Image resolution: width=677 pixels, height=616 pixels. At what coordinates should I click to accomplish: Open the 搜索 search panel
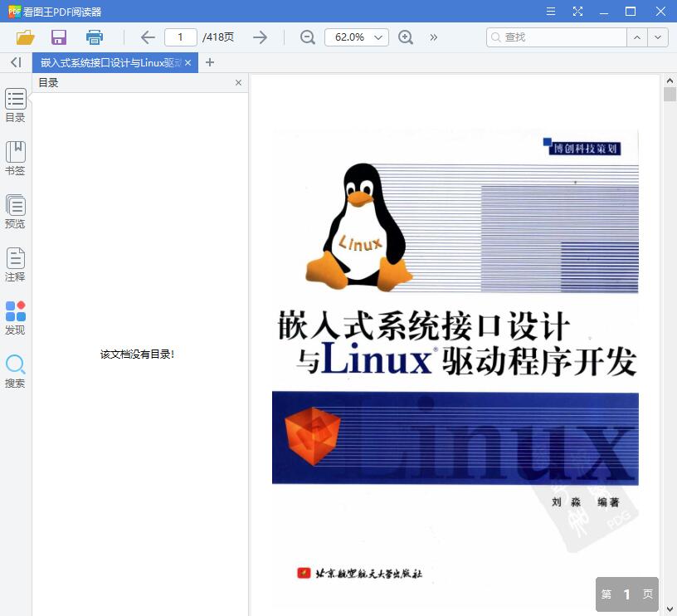[16, 371]
